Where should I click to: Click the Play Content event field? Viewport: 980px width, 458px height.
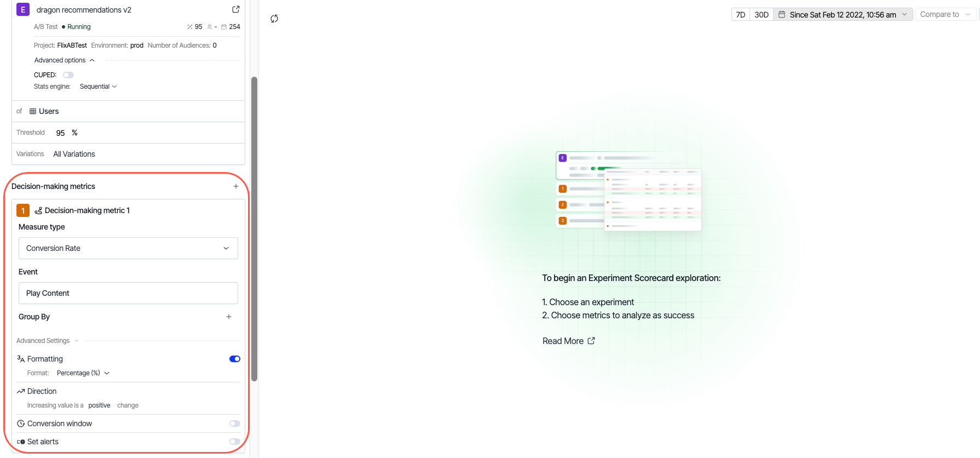(x=128, y=293)
